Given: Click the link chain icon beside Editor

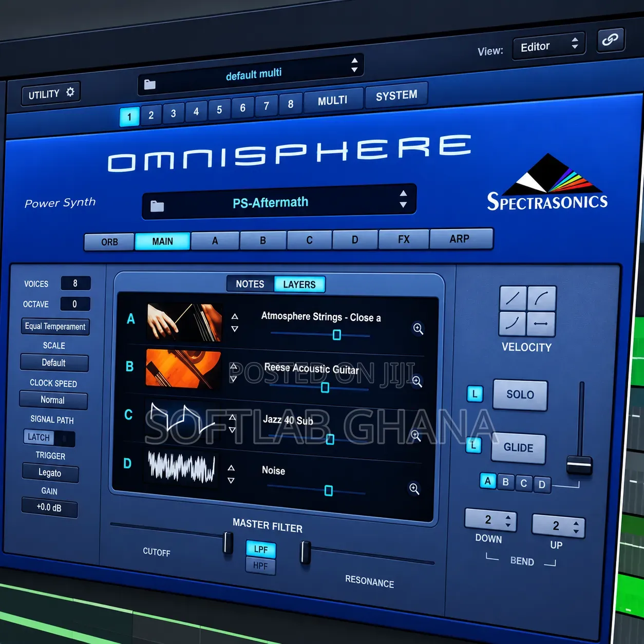Looking at the screenshot, I should pos(610,40).
